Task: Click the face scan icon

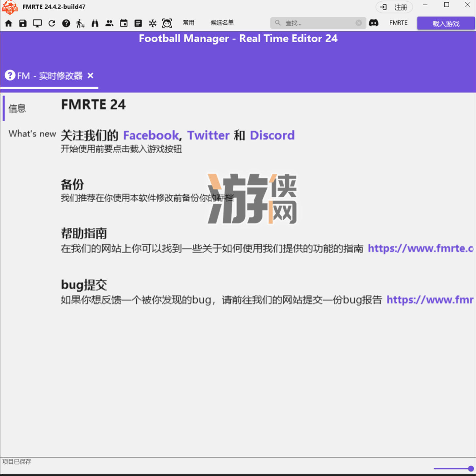Action: [x=167, y=23]
